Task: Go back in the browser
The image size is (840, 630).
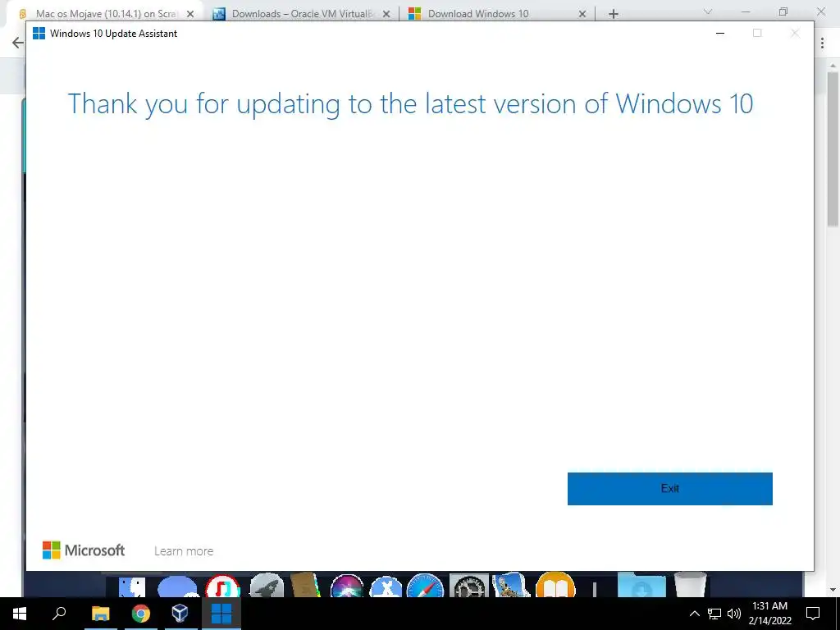Action: click(18, 43)
